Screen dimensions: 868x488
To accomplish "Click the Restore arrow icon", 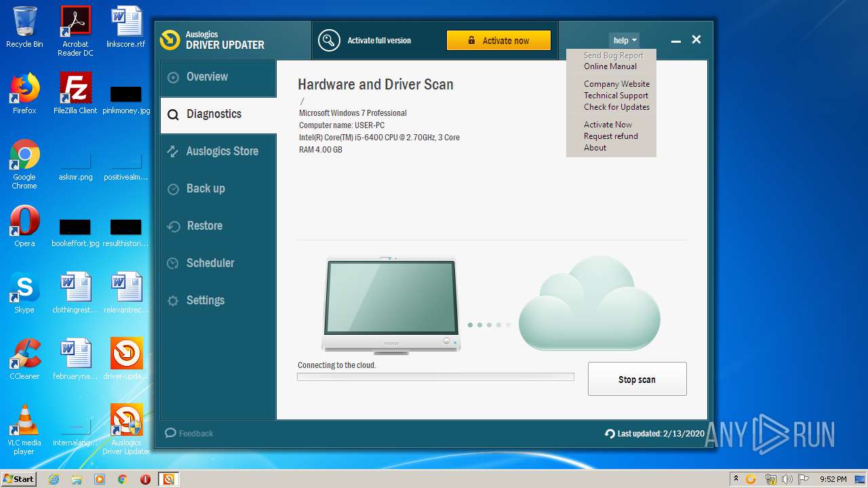I will (174, 226).
